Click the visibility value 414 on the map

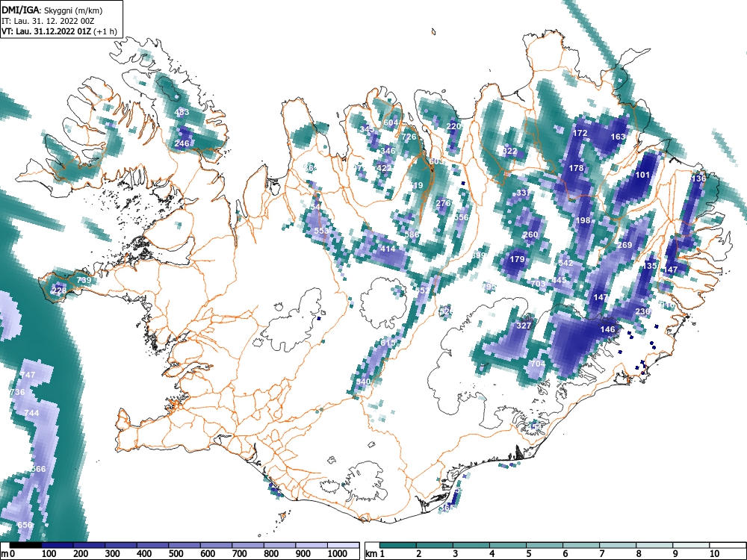pyautogui.click(x=388, y=249)
